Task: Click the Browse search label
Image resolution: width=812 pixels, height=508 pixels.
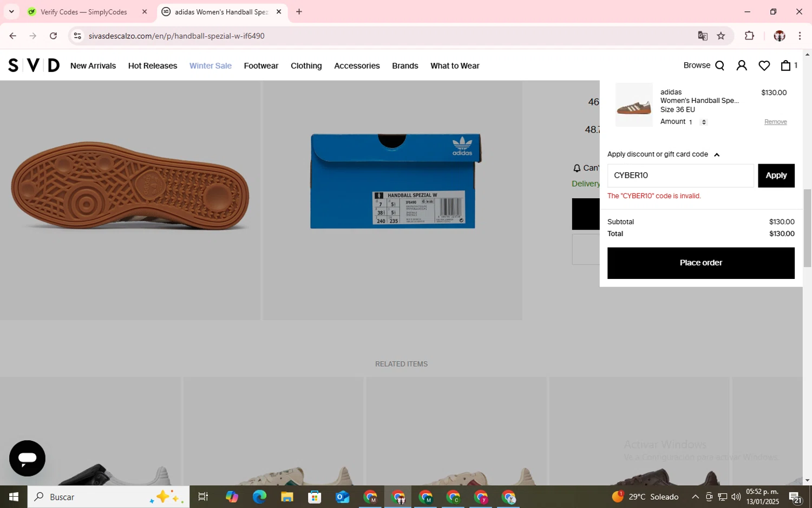Action: [x=697, y=65]
